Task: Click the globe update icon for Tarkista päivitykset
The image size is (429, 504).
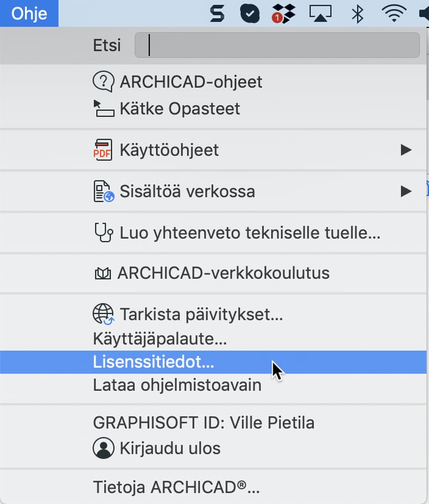Action: pos(104,315)
